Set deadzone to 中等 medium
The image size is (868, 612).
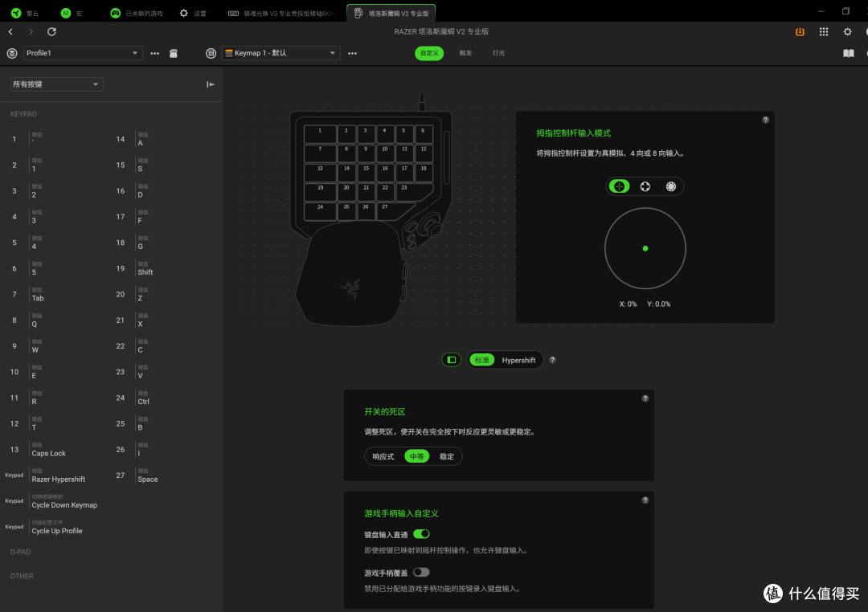coord(417,456)
